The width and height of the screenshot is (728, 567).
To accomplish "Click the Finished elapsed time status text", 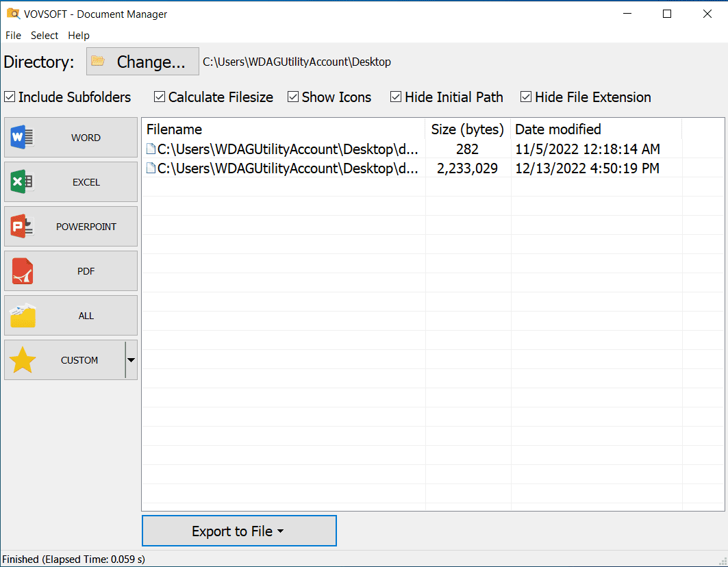I will 73,559.
